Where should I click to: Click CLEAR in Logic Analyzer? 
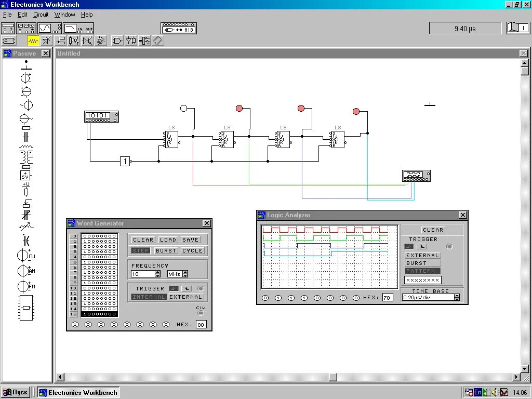coord(433,230)
